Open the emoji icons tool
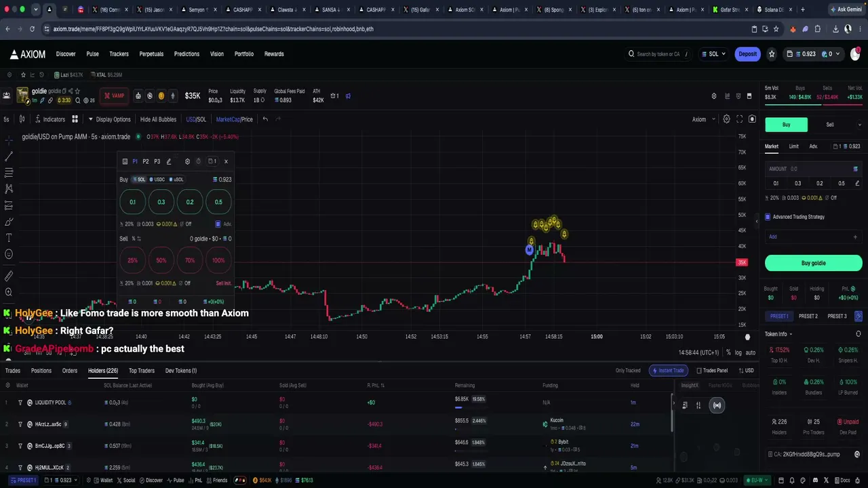Viewport: 868px width, 488px height. 9,254
